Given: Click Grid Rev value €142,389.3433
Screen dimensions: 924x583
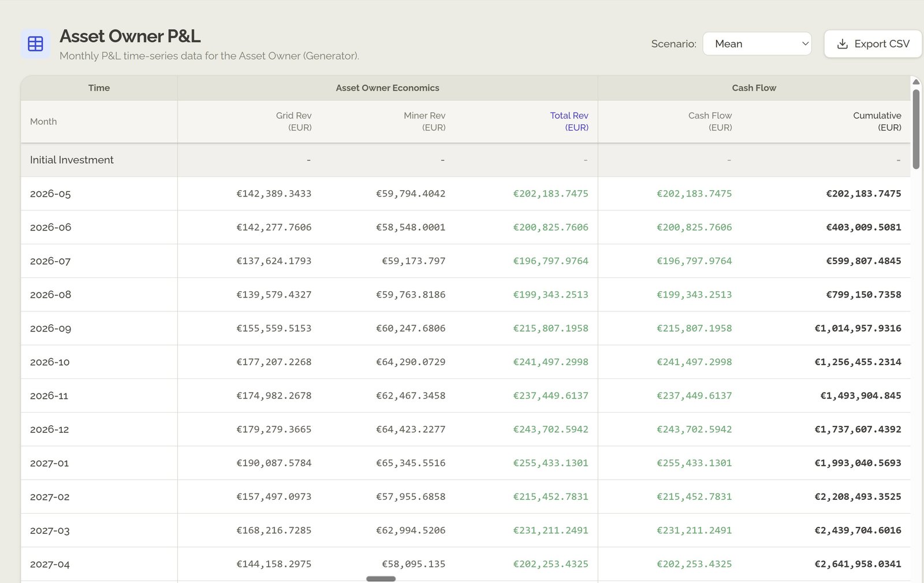Looking at the screenshot, I should pyautogui.click(x=274, y=194).
